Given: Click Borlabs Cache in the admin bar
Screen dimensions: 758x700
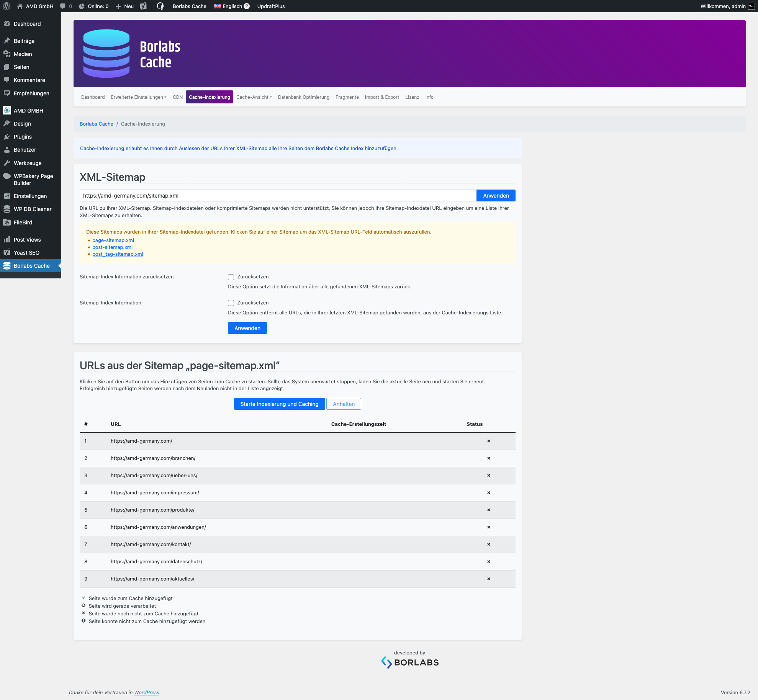Looking at the screenshot, I should tap(189, 6).
